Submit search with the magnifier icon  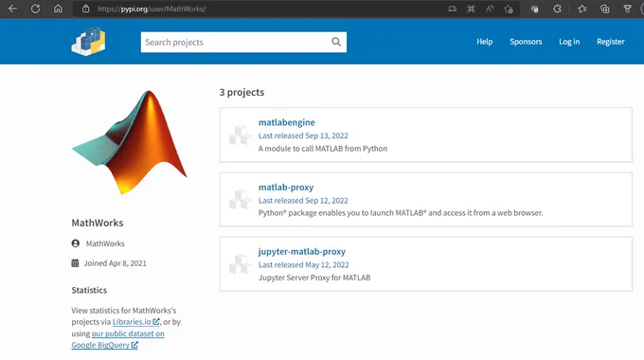(x=336, y=42)
